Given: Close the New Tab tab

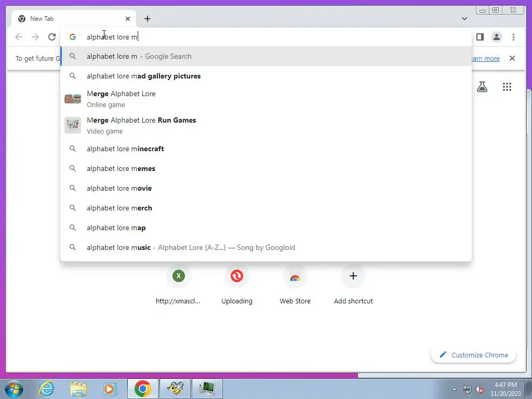Looking at the screenshot, I should tap(128, 19).
